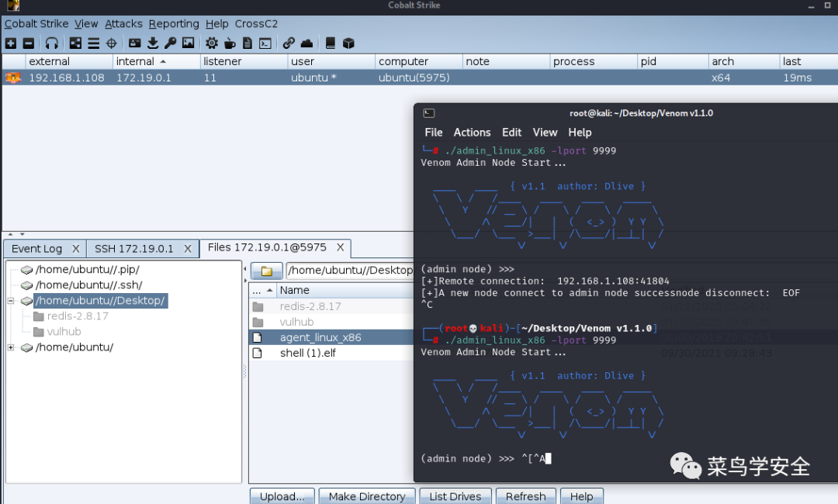
Task: Switch to the Event Log tab
Action: 36,249
